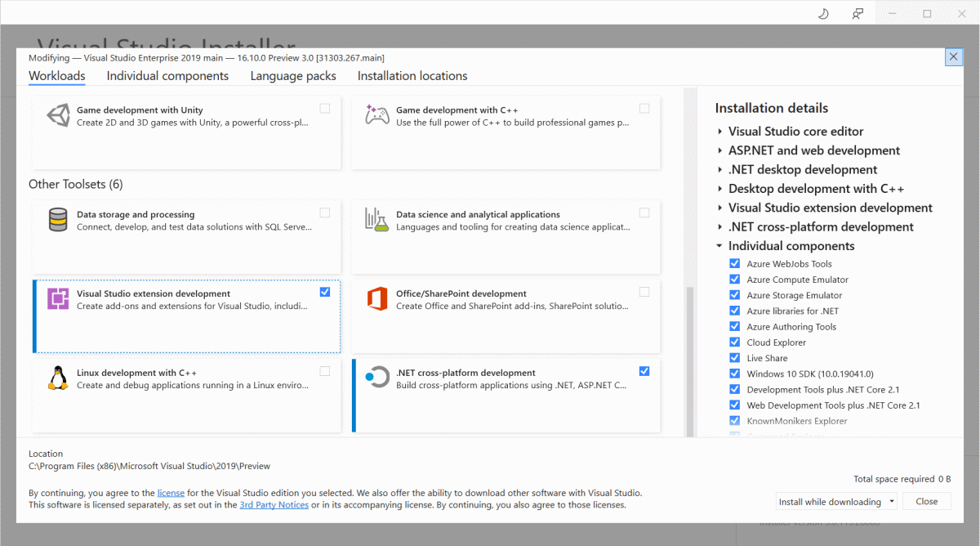Collapse the Individual components section

719,245
